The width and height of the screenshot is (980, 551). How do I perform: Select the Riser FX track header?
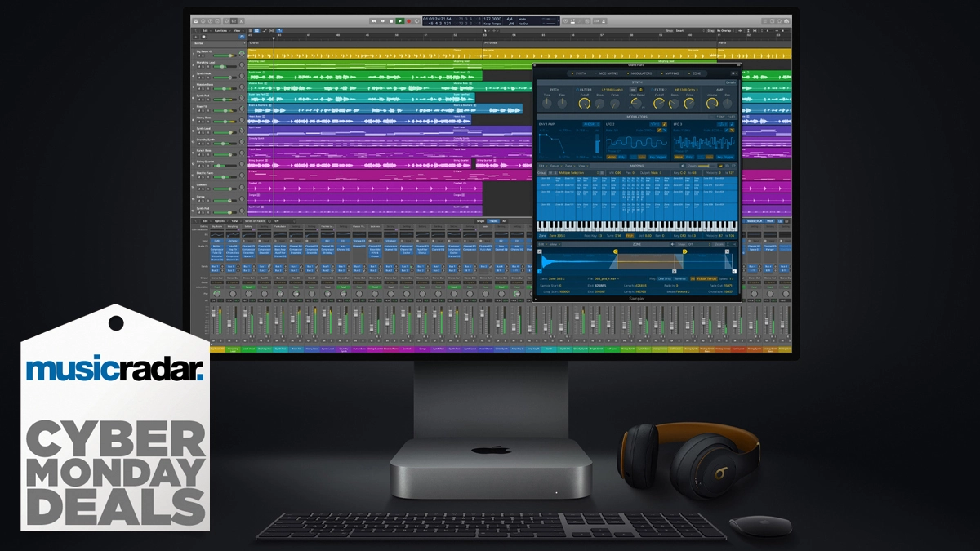coord(216,109)
